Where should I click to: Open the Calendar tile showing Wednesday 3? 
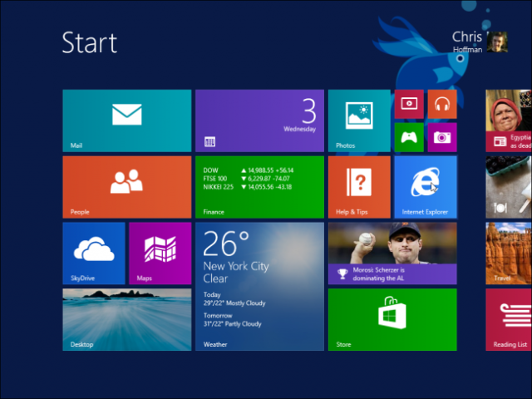pyautogui.click(x=259, y=121)
